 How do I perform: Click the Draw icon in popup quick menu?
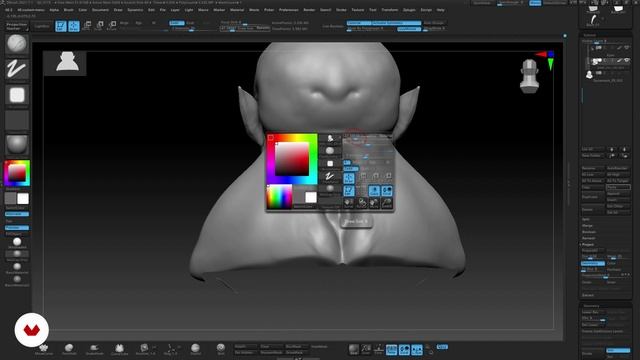[349, 178]
